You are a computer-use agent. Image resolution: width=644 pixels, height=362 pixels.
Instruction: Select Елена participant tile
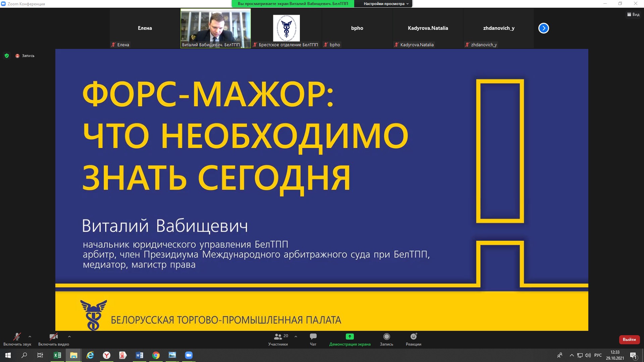(x=145, y=28)
